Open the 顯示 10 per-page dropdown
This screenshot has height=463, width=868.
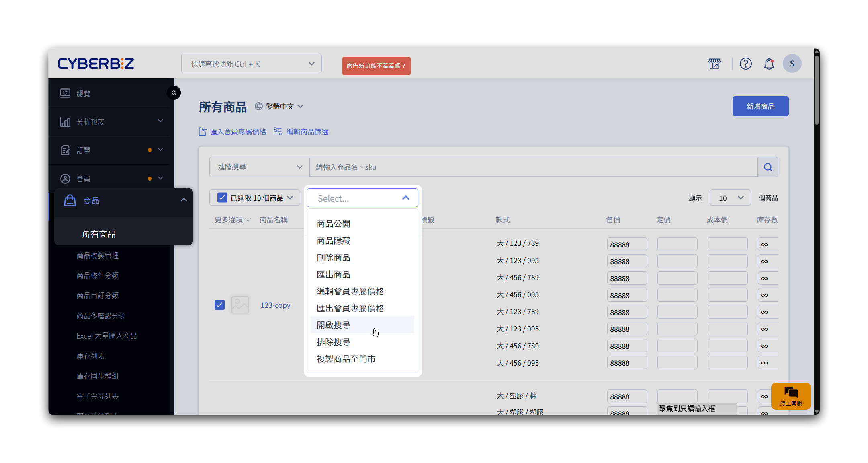click(x=730, y=198)
